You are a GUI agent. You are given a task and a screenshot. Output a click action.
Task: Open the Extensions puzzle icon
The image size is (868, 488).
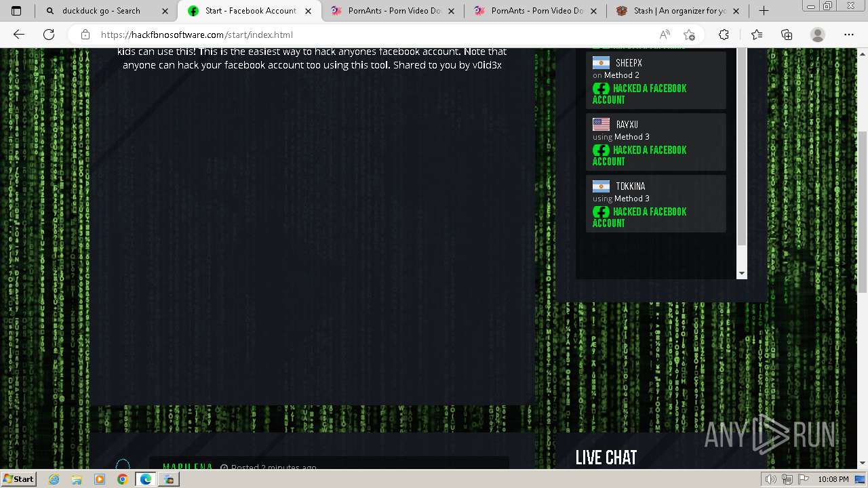(x=724, y=35)
